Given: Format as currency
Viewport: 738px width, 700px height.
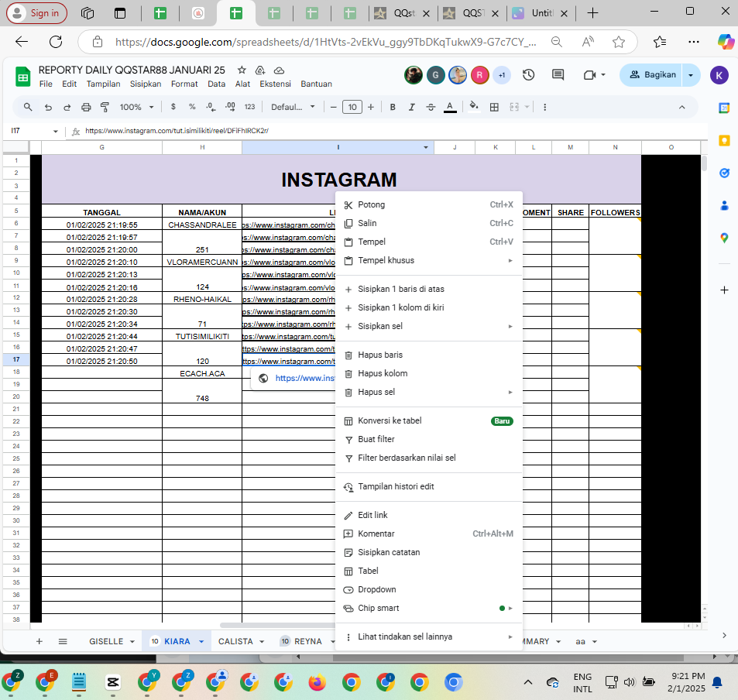Looking at the screenshot, I should pyautogui.click(x=173, y=107).
